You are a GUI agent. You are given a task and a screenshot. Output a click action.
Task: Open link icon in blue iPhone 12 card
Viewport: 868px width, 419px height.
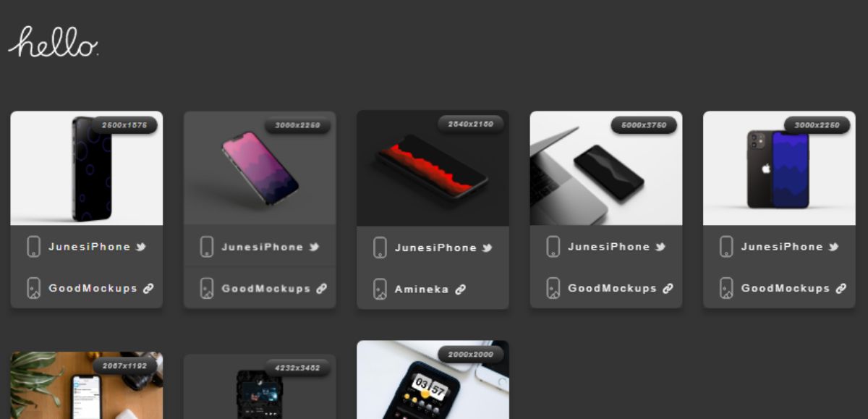pos(841,288)
